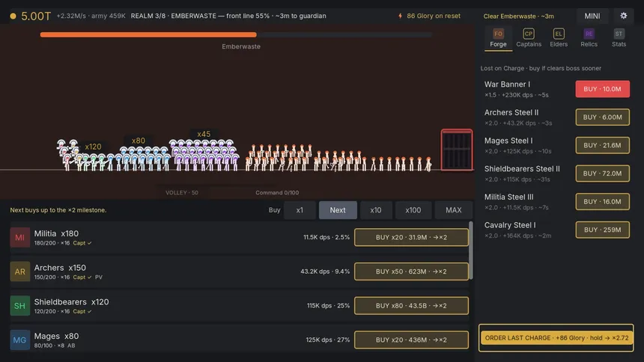Open the settings gear icon
Viewport: 644px width, 362px height.
[623, 16]
